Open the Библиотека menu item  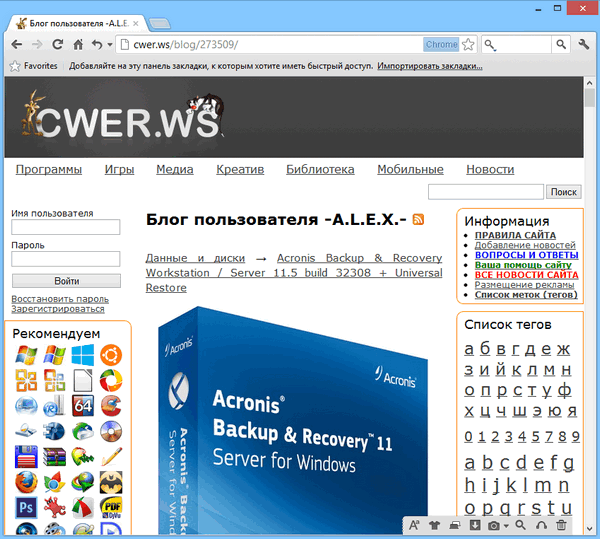(320, 169)
